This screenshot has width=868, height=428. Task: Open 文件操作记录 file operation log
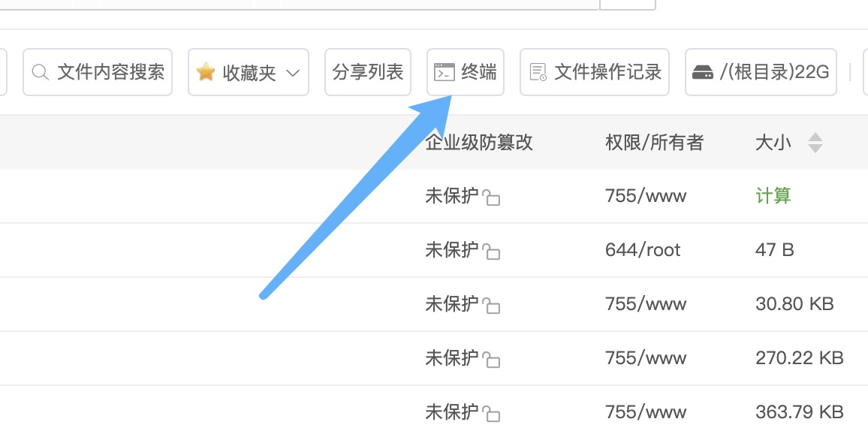click(x=595, y=72)
